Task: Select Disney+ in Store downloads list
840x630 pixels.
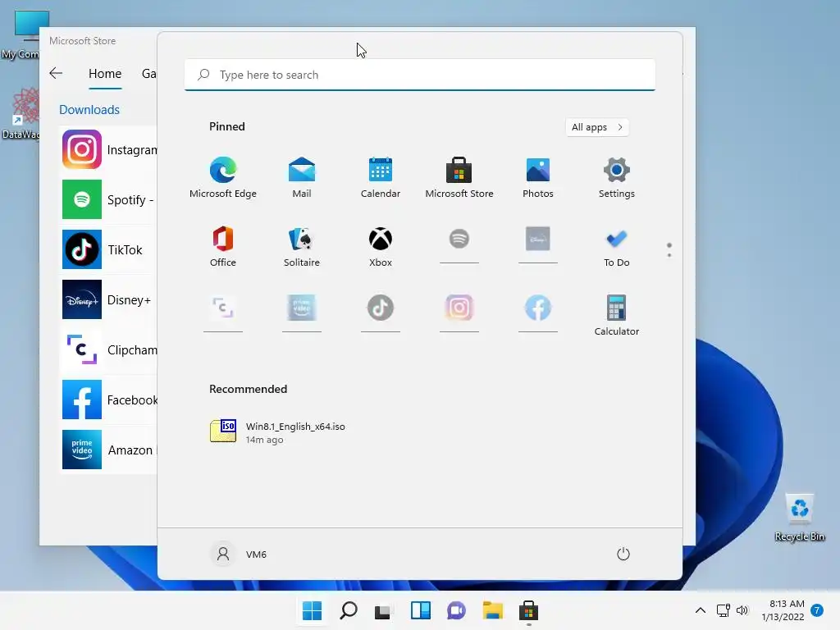Action: (109, 299)
